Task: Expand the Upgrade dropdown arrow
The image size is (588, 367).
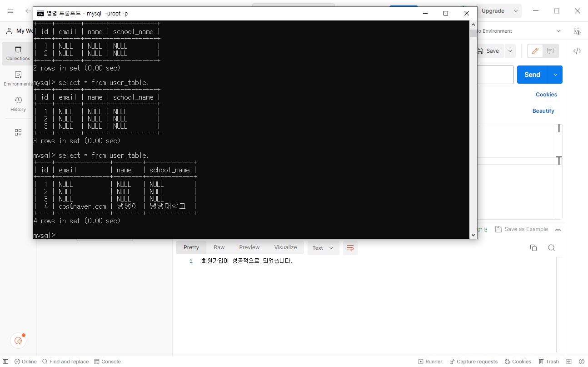Action: pyautogui.click(x=516, y=11)
